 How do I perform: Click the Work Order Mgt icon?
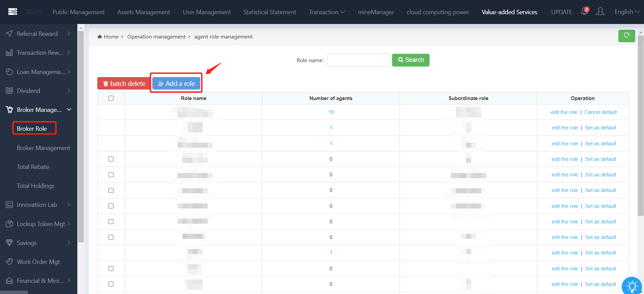click(x=9, y=262)
